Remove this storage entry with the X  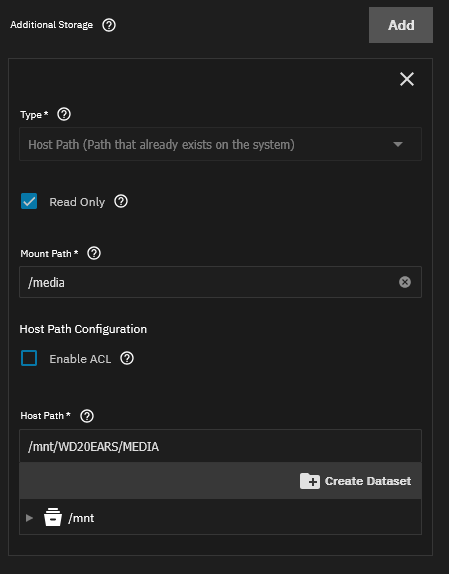(407, 79)
